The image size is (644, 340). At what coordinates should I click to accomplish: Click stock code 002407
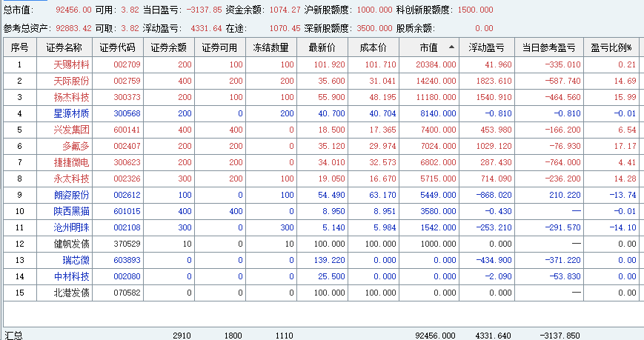[127, 146]
